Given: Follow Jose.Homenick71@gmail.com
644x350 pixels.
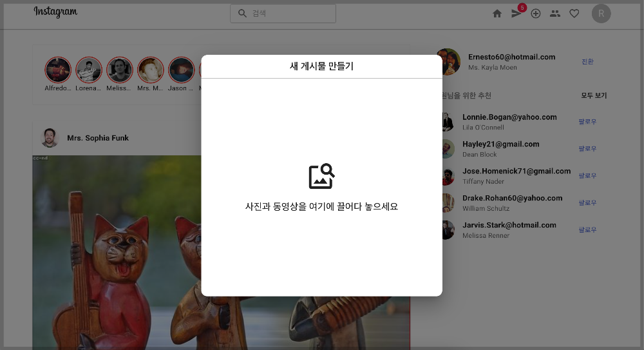Looking at the screenshot, I should click(x=587, y=176).
